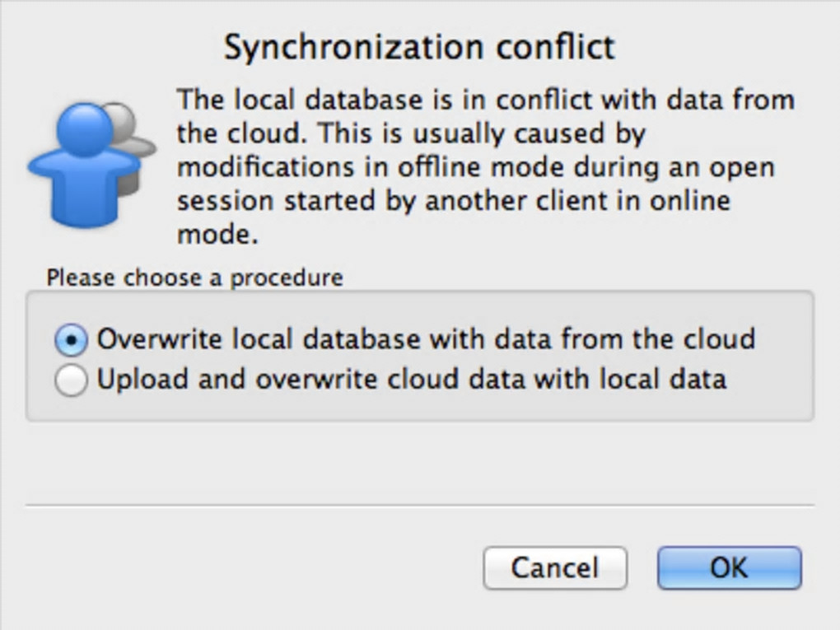Click the horizontal separator line above the buttons
Image resolution: width=840 pixels, height=630 pixels.
[419, 506]
